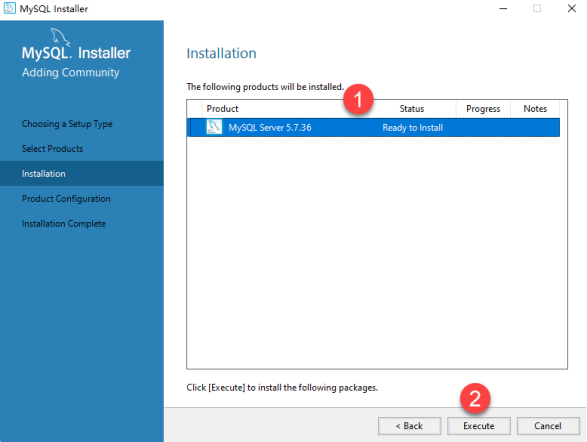This screenshot has height=442, width=587.
Task: Minimize the MySQL Installer window
Action: pyautogui.click(x=503, y=8)
